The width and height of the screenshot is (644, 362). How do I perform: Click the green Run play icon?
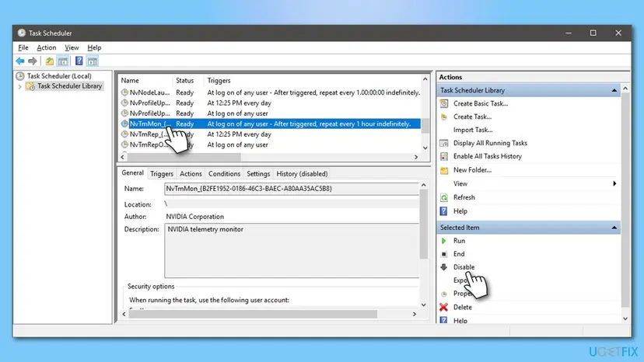click(x=443, y=241)
